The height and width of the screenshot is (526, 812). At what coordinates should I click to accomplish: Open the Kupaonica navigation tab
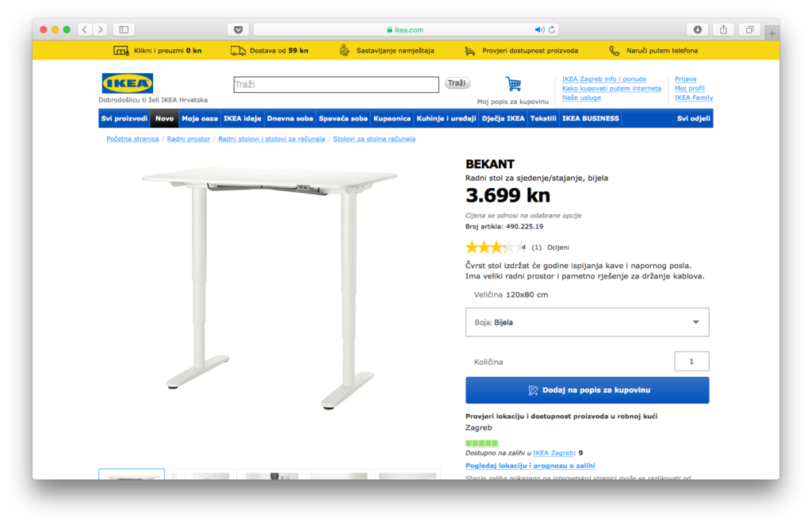tap(392, 118)
